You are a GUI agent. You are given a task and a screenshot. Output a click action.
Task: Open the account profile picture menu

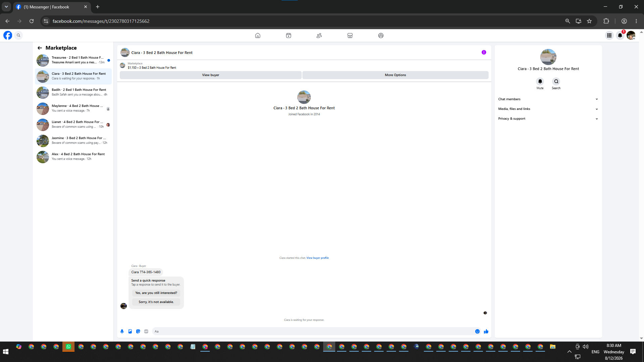pyautogui.click(x=631, y=35)
